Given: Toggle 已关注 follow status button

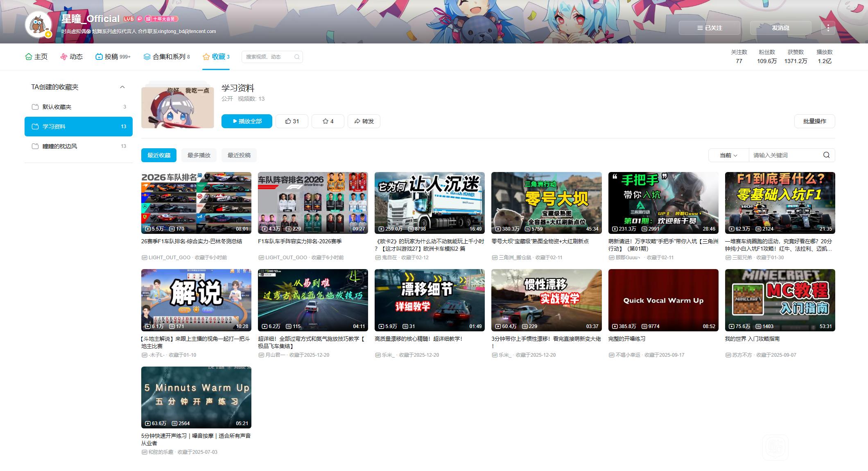Looking at the screenshot, I should pyautogui.click(x=710, y=28).
